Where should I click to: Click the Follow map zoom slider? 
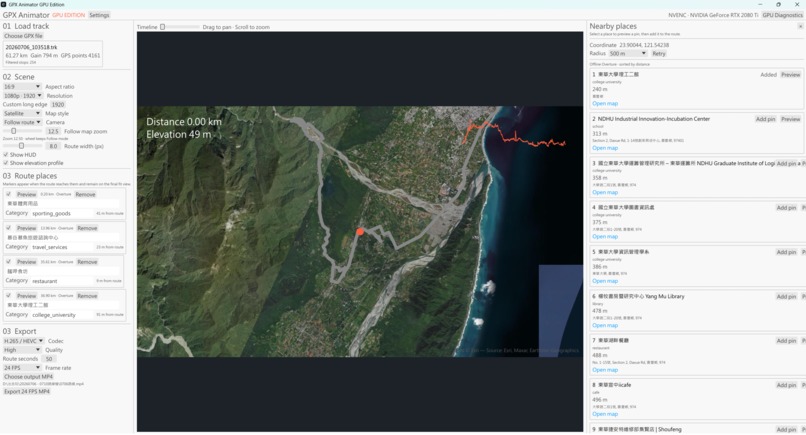point(23,131)
